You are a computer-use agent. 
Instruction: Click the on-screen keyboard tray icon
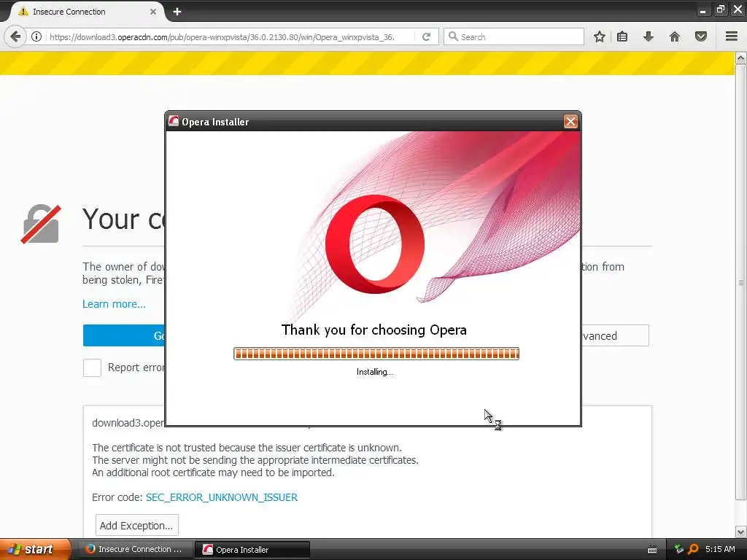652,550
